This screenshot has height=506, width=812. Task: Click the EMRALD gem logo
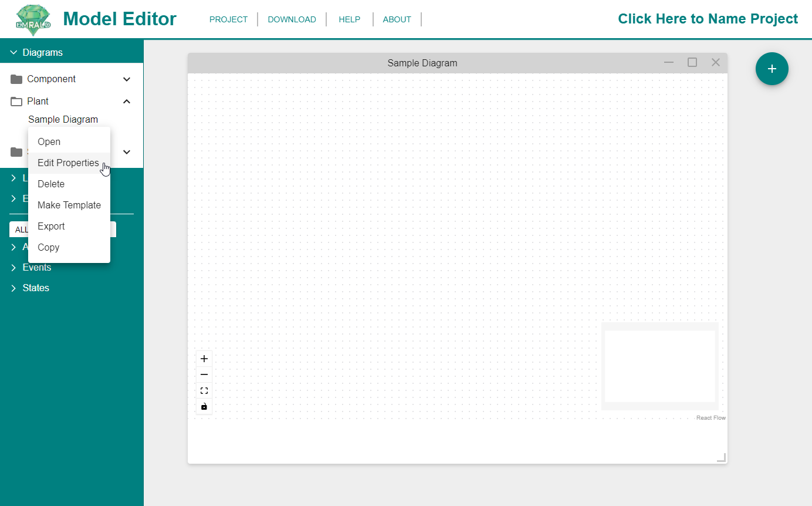tap(33, 20)
